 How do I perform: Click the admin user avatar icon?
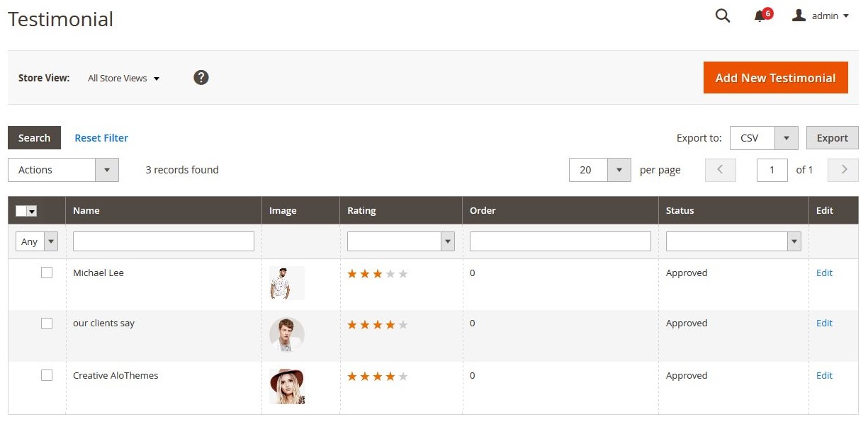click(799, 16)
